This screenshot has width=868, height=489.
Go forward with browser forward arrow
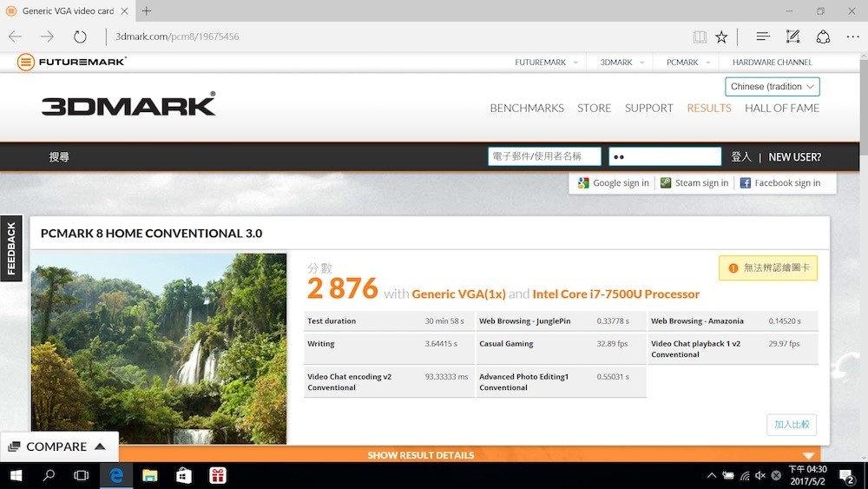tap(48, 36)
